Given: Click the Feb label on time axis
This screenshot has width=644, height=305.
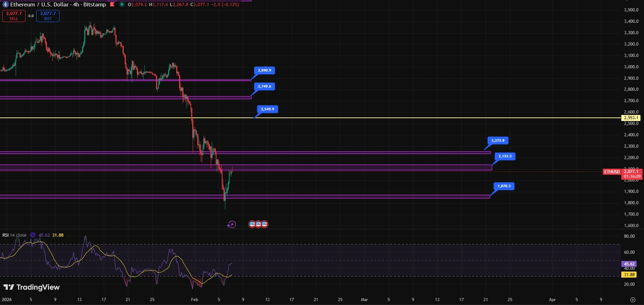Looking at the screenshot, I should [x=194, y=300].
